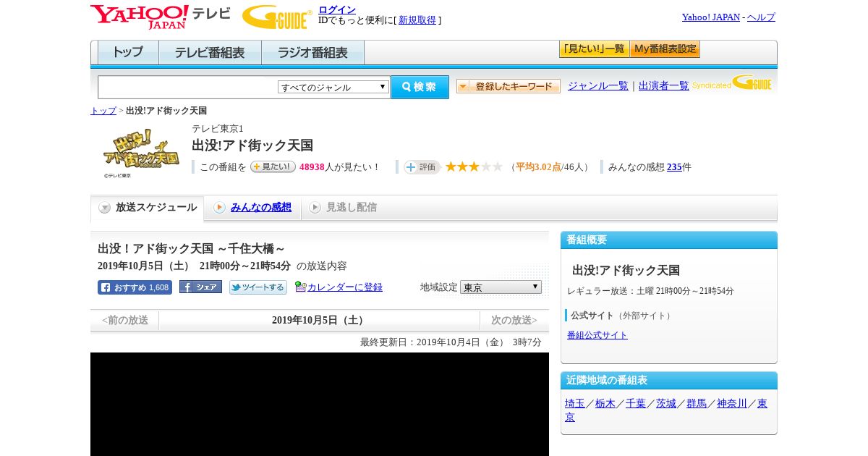Click the トップ breadcrumb link
The image size is (868, 456).
coord(103,111)
